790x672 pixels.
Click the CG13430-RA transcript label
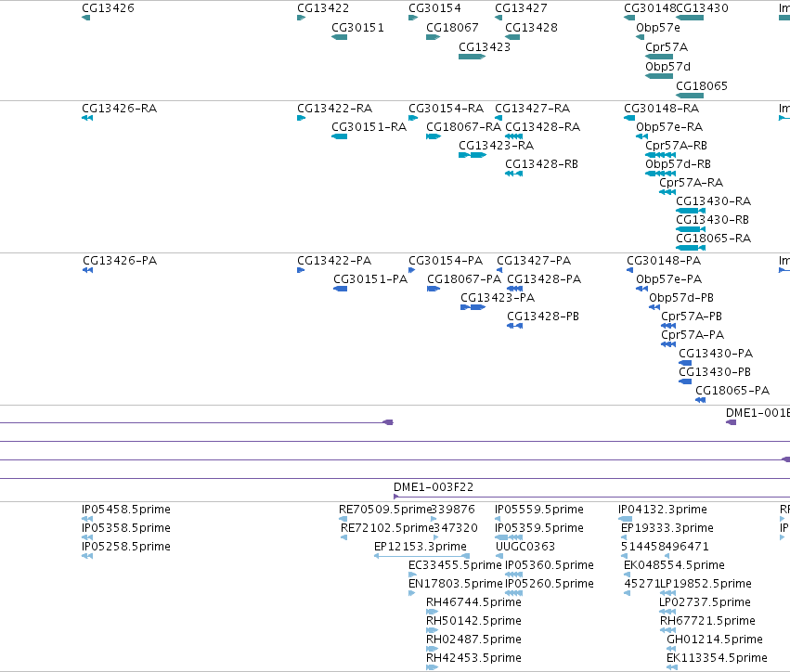coord(714,201)
